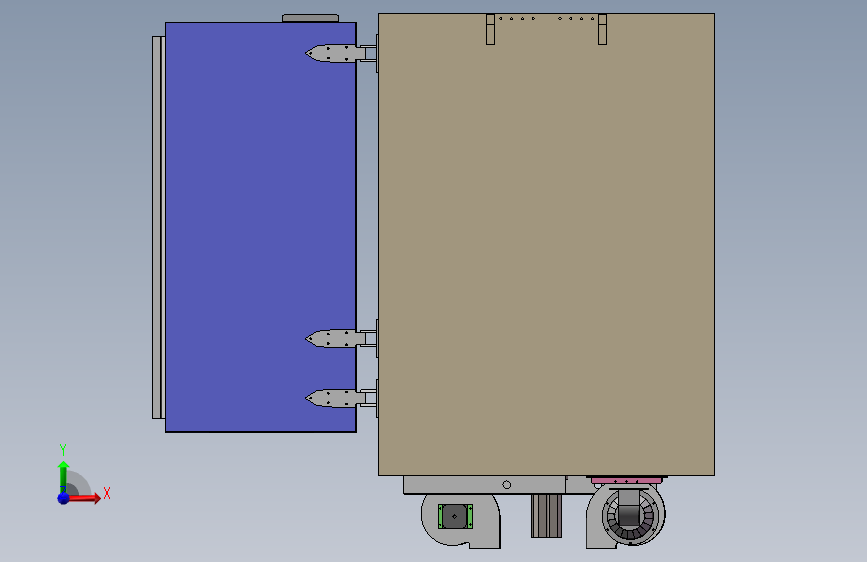Select the left blower scroll housing
Viewport: 867px width, 562px height.
(x=461, y=520)
